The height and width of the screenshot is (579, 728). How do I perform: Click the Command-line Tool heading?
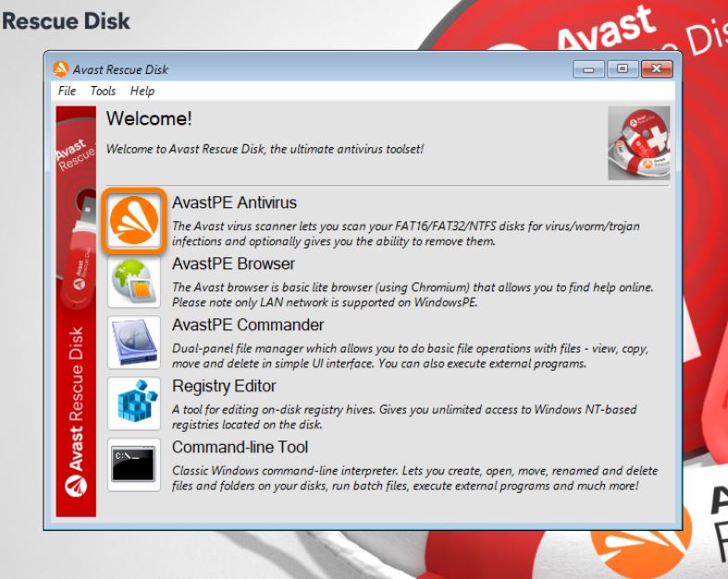click(x=240, y=447)
